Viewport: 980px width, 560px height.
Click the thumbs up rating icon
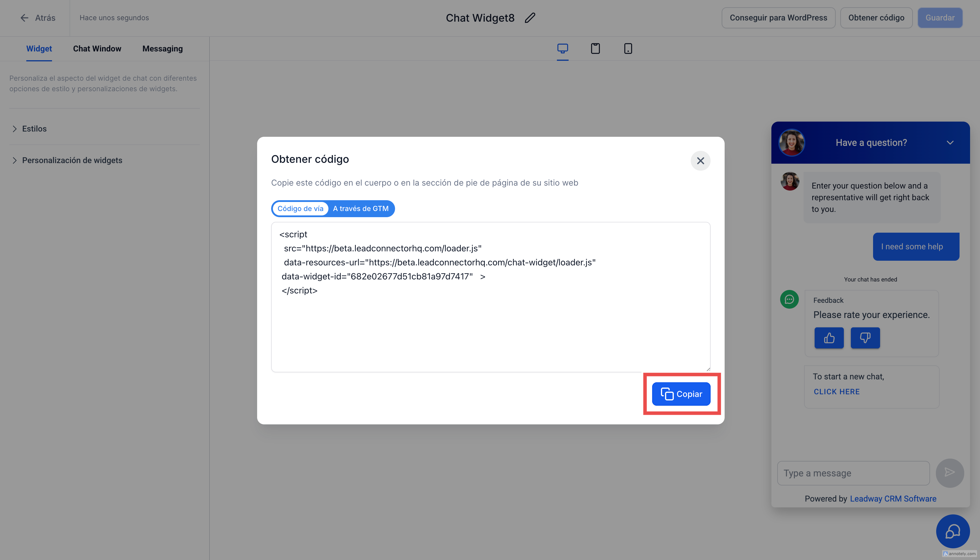click(829, 338)
